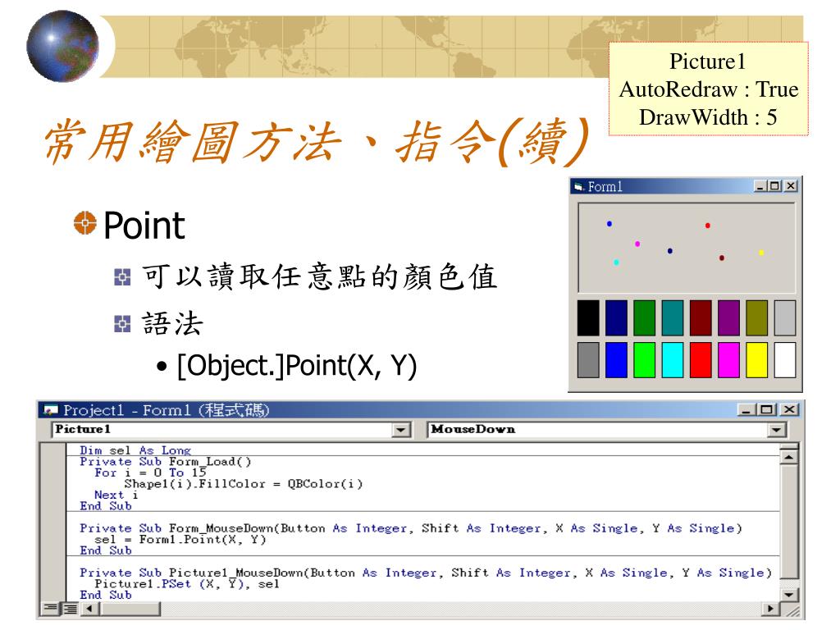Maximize the Project1 code window
The height and width of the screenshot is (630, 840).
tap(767, 410)
